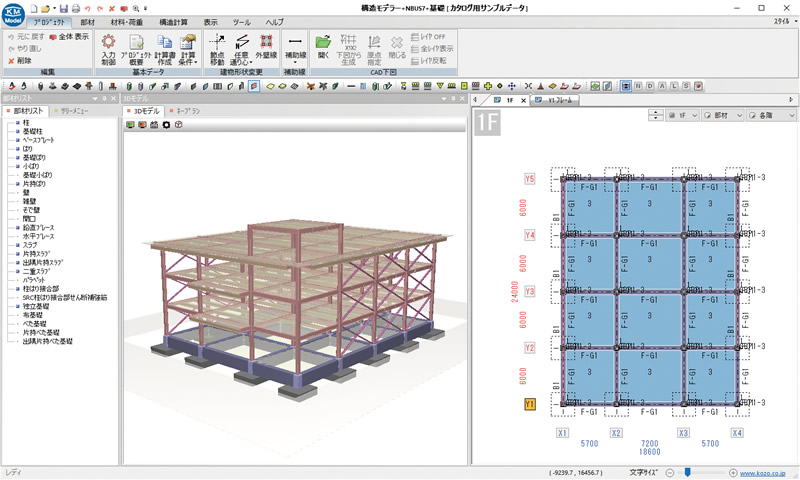Click the 開く folder icon in CAD下図
800x480 pixels.
click(323, 46)
